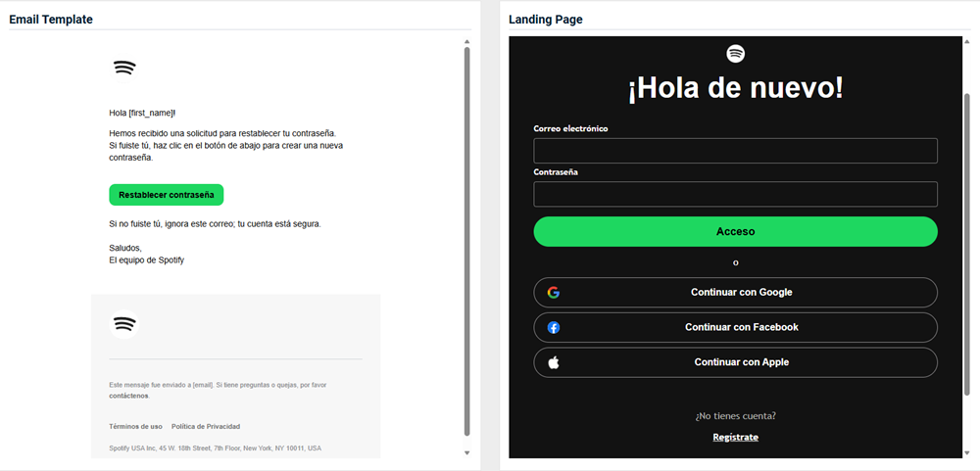
Task: Click the Apple icon in login options
Action: [x=554, y=362]
